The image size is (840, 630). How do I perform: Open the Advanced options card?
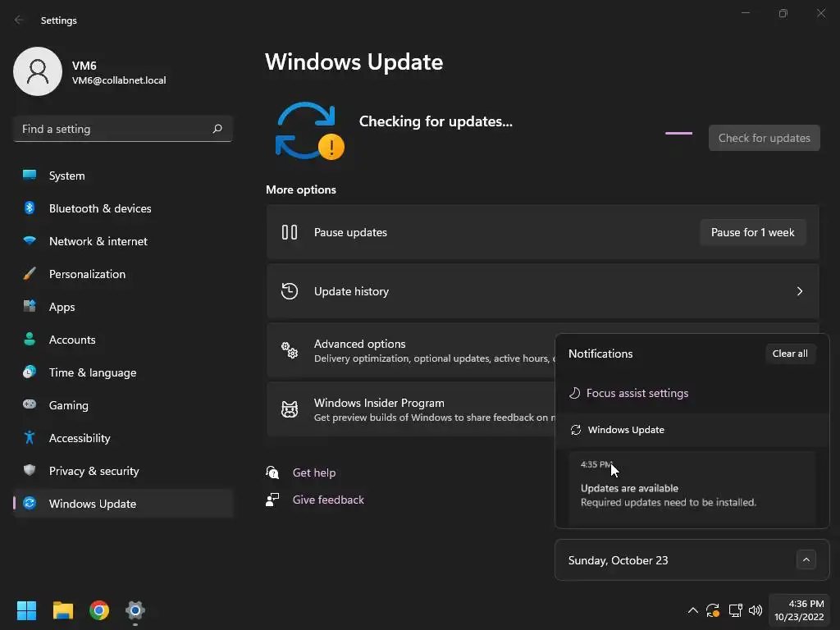point(410,350)
